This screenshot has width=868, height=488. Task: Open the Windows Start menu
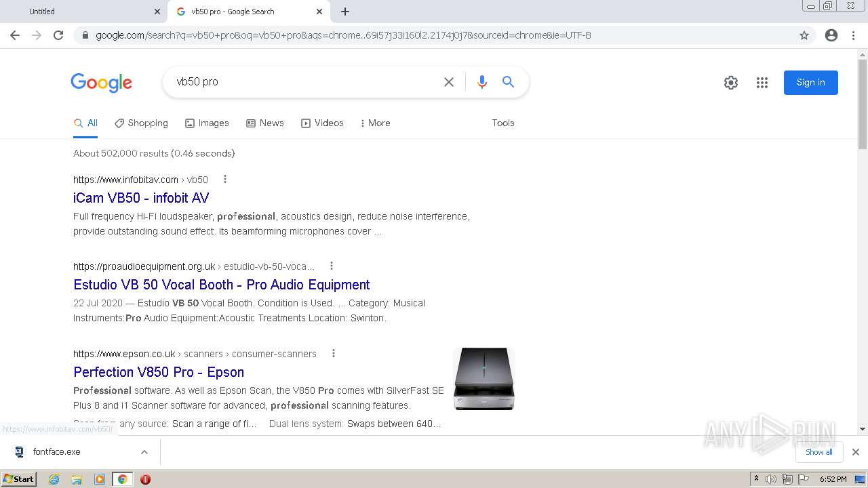pos(18,479)
